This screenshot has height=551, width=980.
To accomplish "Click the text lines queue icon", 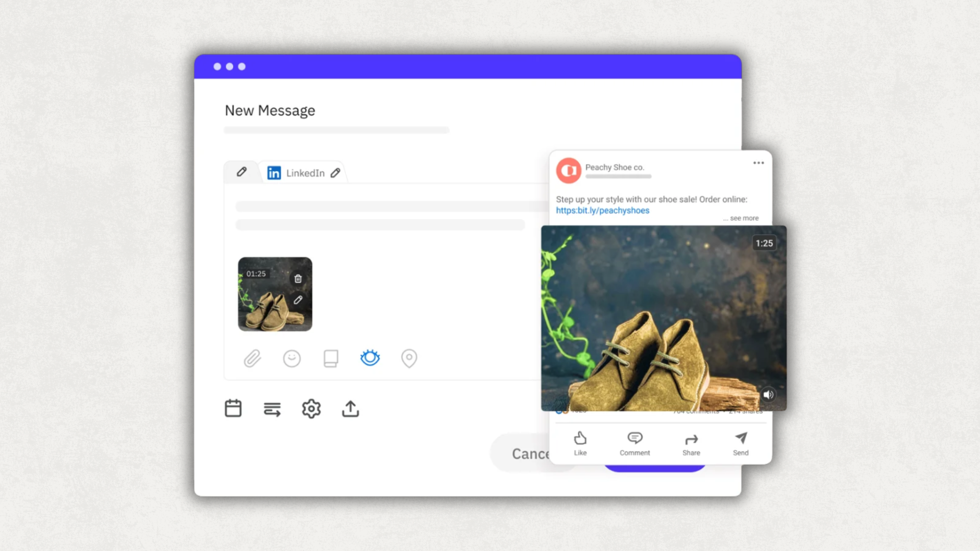I will pyautogui.click(x=272, y=409).
